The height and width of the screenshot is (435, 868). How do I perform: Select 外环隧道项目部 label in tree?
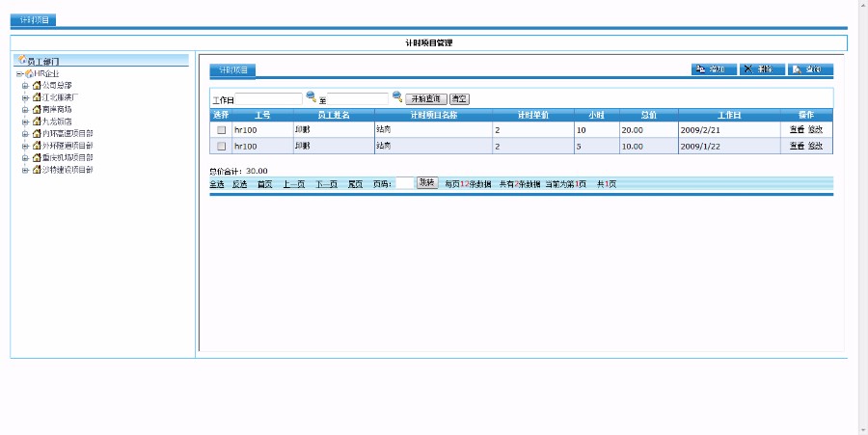coord(68,146)
